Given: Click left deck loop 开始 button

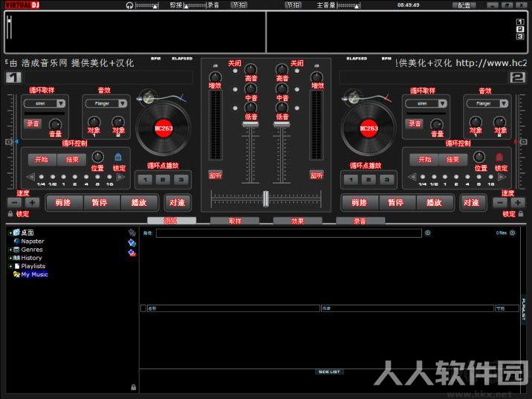Looking at the screenshot, I should pos(42,160).
